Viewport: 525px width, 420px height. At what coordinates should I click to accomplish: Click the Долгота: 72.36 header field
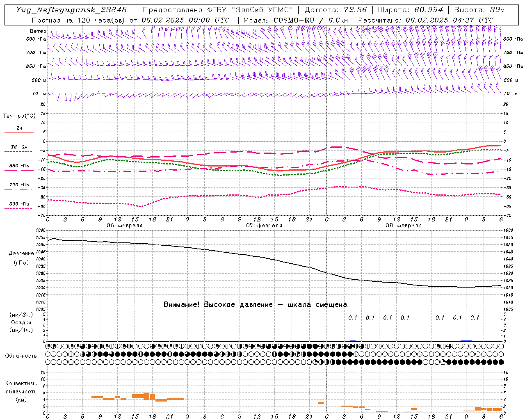[336, 10]
